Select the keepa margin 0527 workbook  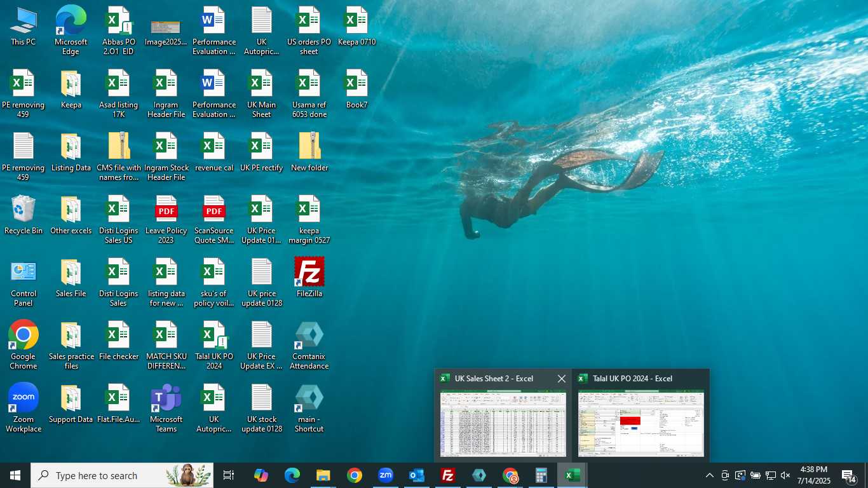pos(309,219)
